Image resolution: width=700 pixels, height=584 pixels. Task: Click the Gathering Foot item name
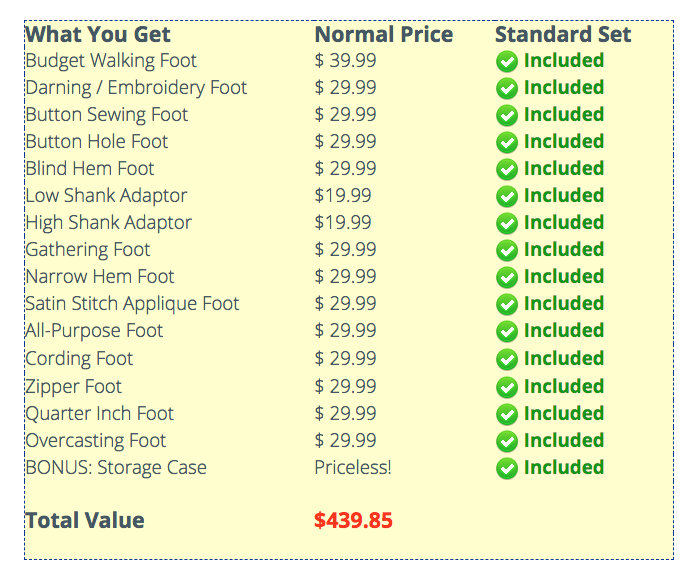88,250
